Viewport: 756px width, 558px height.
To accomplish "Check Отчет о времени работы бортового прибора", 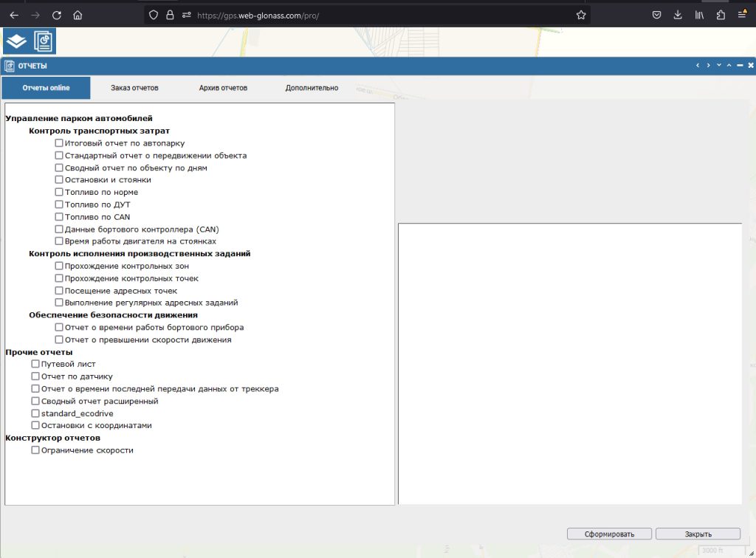I will click(59, 327).
